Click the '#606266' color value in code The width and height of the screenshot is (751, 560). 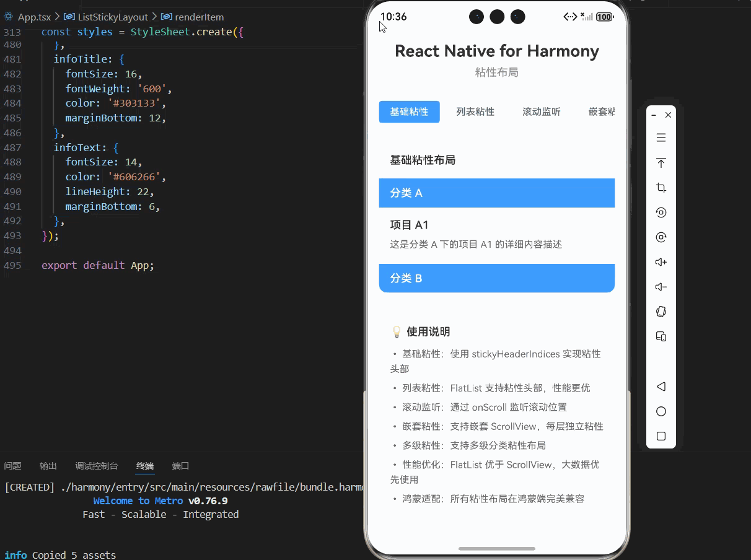point(134,177)
